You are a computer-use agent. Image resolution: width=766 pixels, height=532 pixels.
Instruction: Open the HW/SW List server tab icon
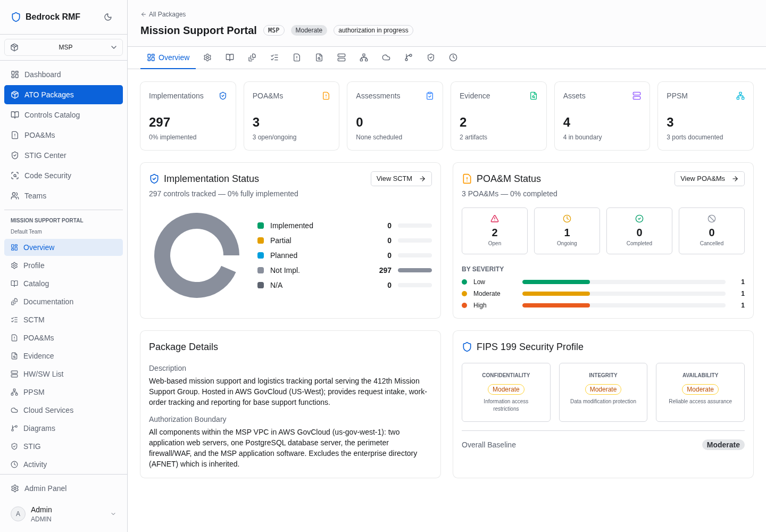(342, 57)
